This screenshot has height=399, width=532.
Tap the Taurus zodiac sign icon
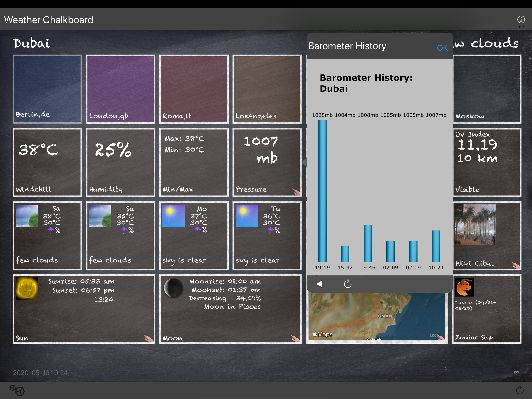click(464, 287)
